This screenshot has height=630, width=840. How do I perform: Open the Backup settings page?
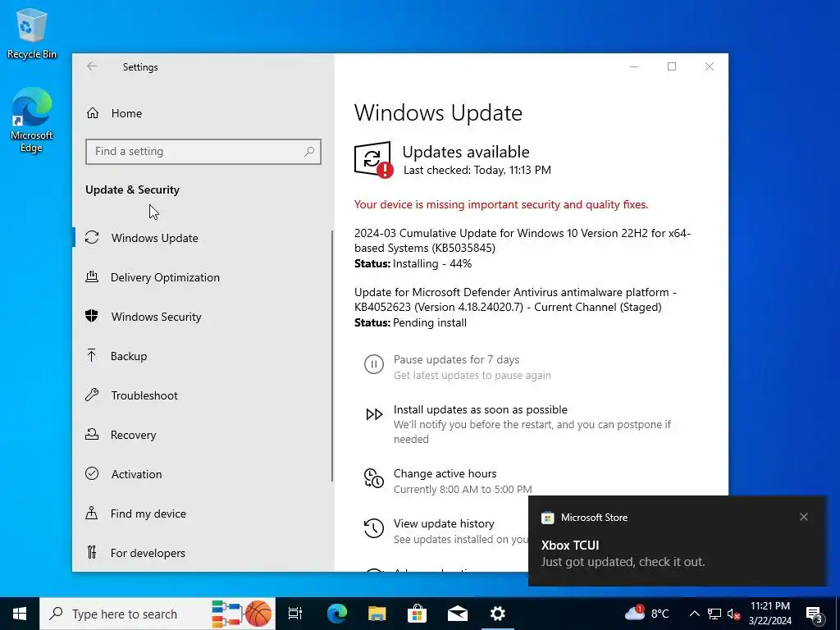[203, 356]
